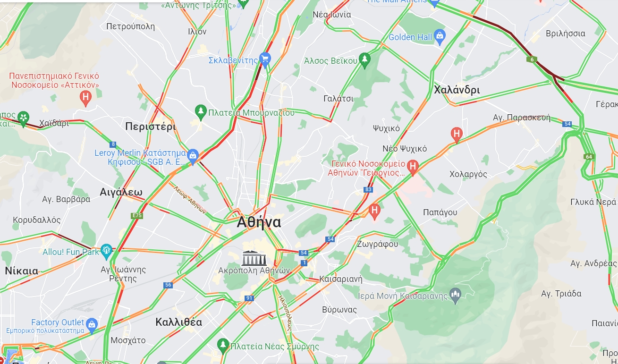This screenshot has width=618, height=364.
Task: Open the Factory Outlet shopping pin
Action: coord(92,324)
